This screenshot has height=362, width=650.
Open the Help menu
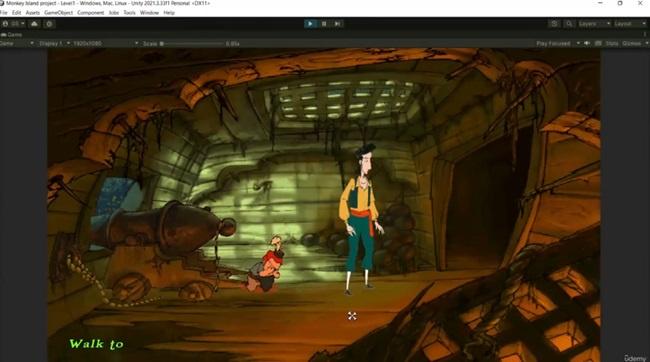(x=169, y=13)
